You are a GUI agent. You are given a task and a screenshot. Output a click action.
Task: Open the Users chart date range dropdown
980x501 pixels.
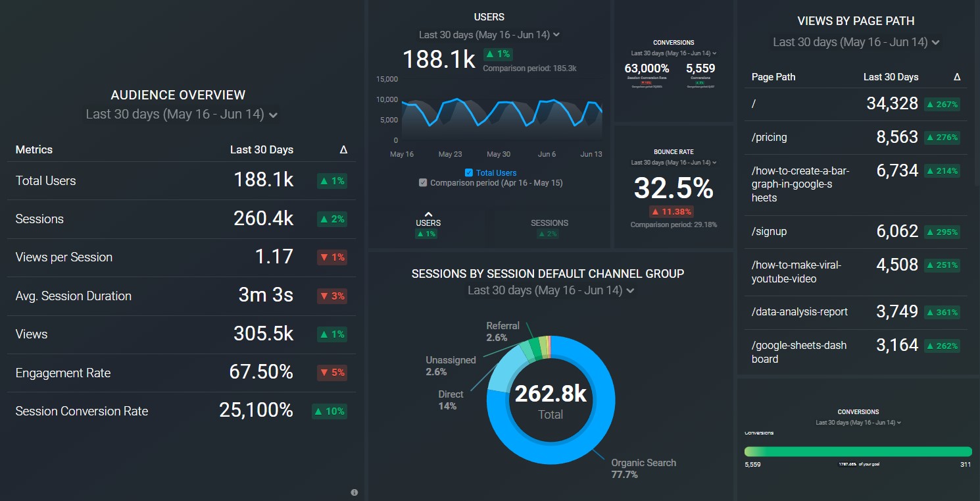click(489, 35)
